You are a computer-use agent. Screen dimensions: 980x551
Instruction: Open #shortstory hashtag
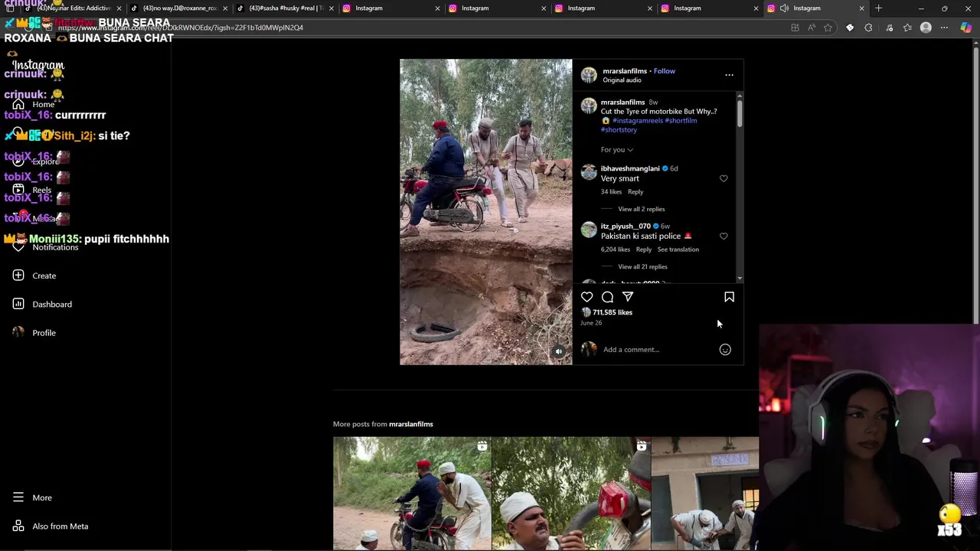(619, 130)
